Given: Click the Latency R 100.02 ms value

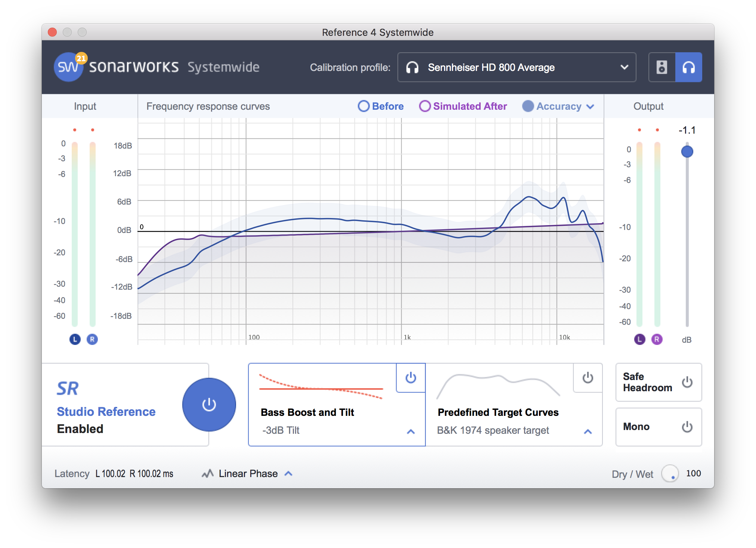Looking at the screenshot, I should 151,473.
